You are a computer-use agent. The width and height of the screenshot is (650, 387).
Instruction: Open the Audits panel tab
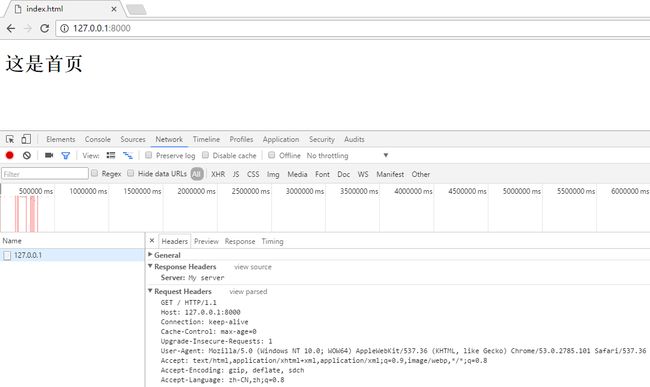(x=354, y=139)
